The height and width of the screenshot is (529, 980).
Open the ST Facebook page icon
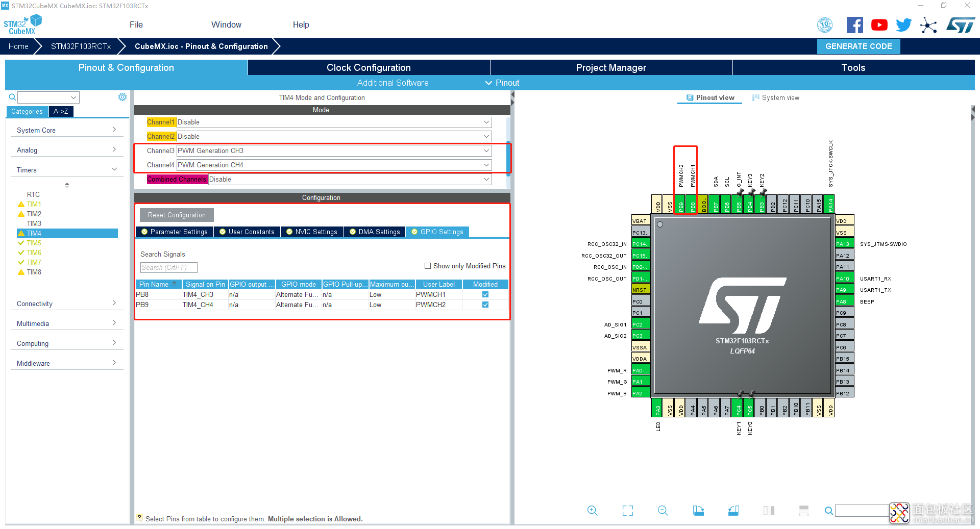coord(855,25)
